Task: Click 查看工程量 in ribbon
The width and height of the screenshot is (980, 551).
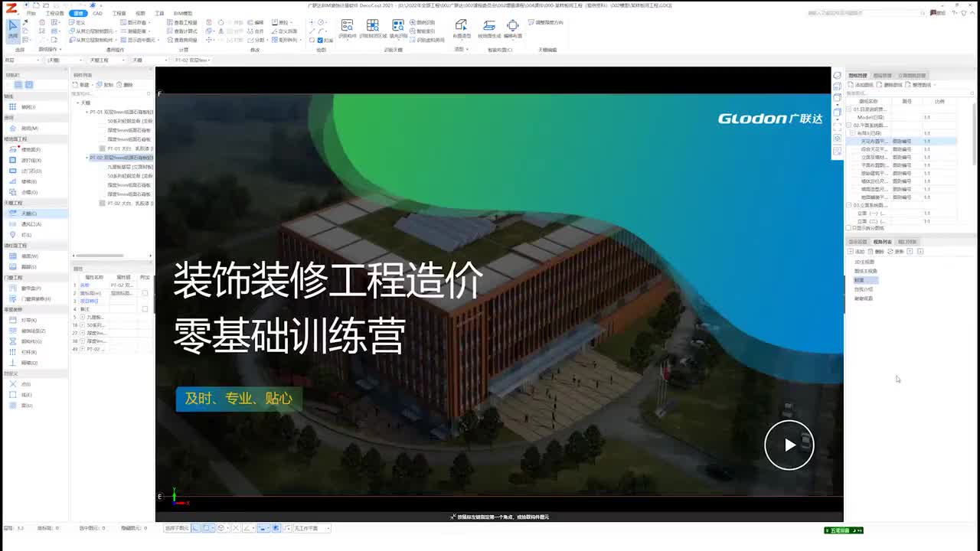Action: click(182, 23)
